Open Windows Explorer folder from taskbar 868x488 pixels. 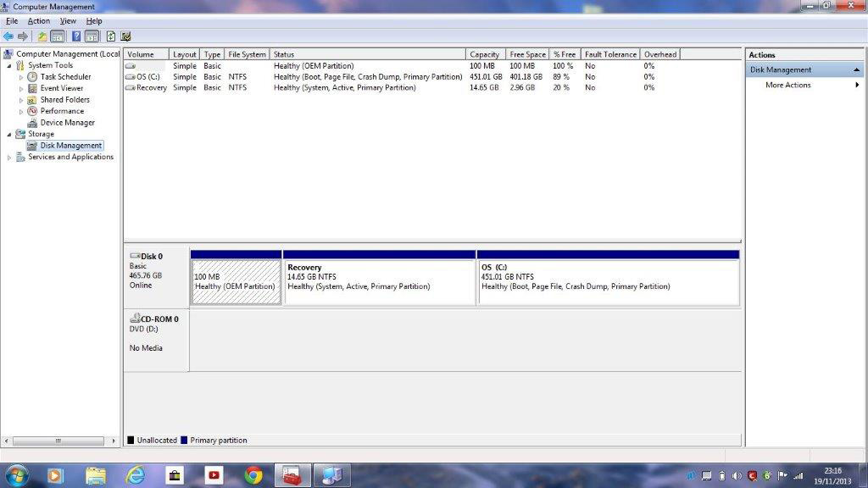pyautogui.click(x=95, y=475)
